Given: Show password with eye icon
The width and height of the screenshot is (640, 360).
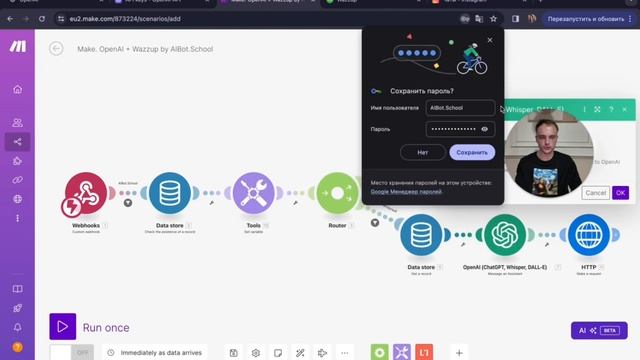Looking at the screenshot, I should (x=484, y=129).
